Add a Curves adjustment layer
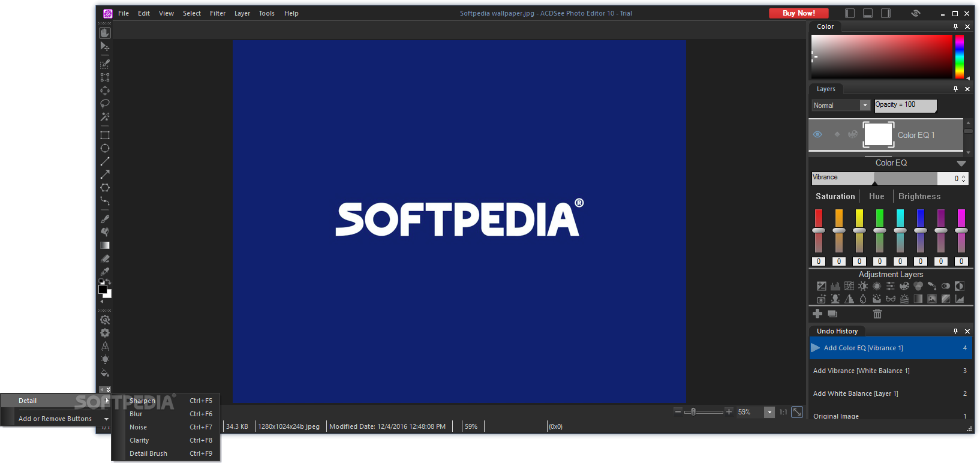Viewport: 980px width, 463px height. (849, 286)
